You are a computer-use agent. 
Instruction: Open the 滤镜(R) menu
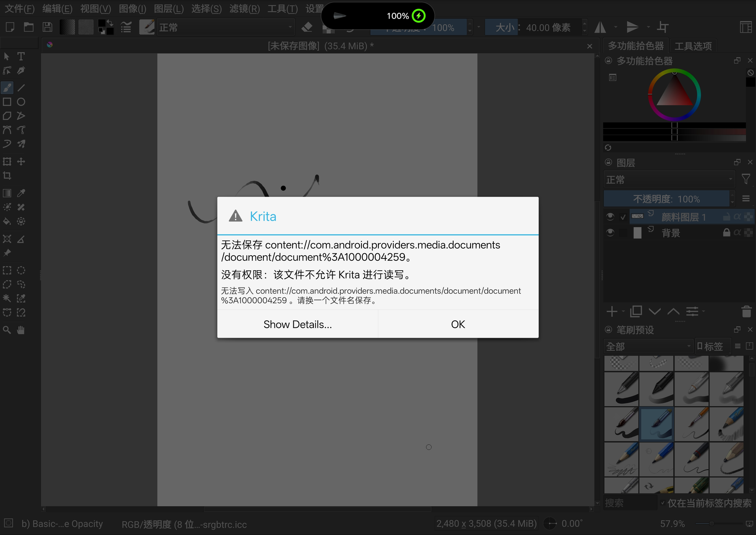point(245,9)
